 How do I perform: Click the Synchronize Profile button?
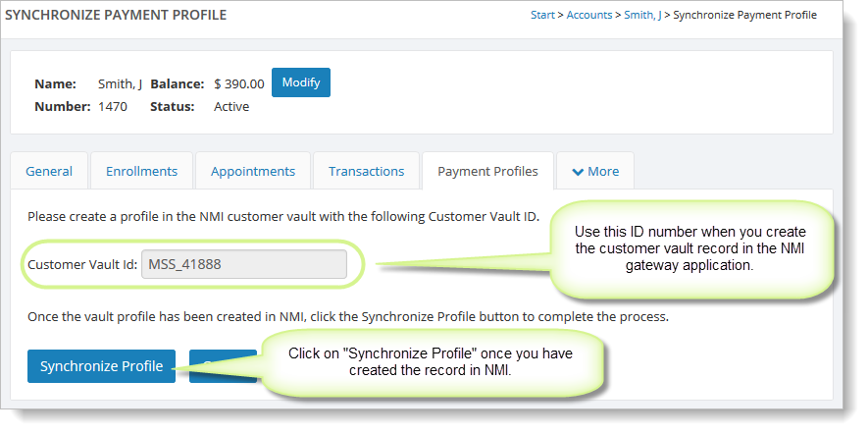point(101,366)
